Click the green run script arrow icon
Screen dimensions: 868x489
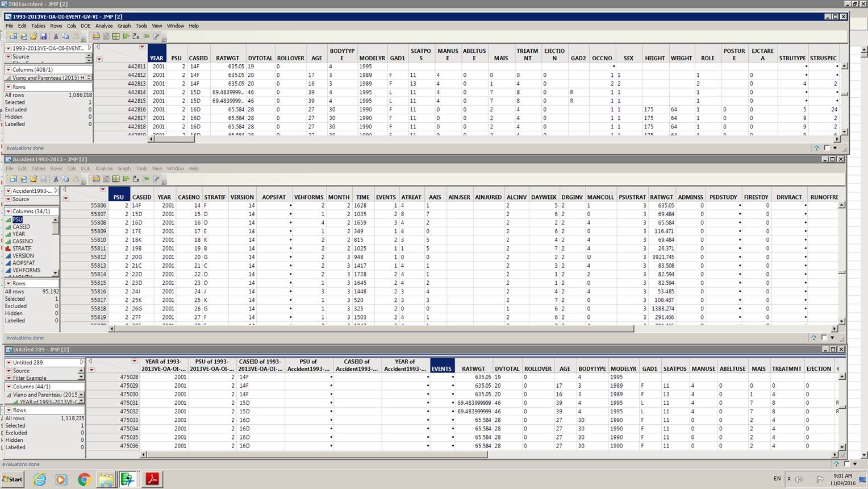147,36
